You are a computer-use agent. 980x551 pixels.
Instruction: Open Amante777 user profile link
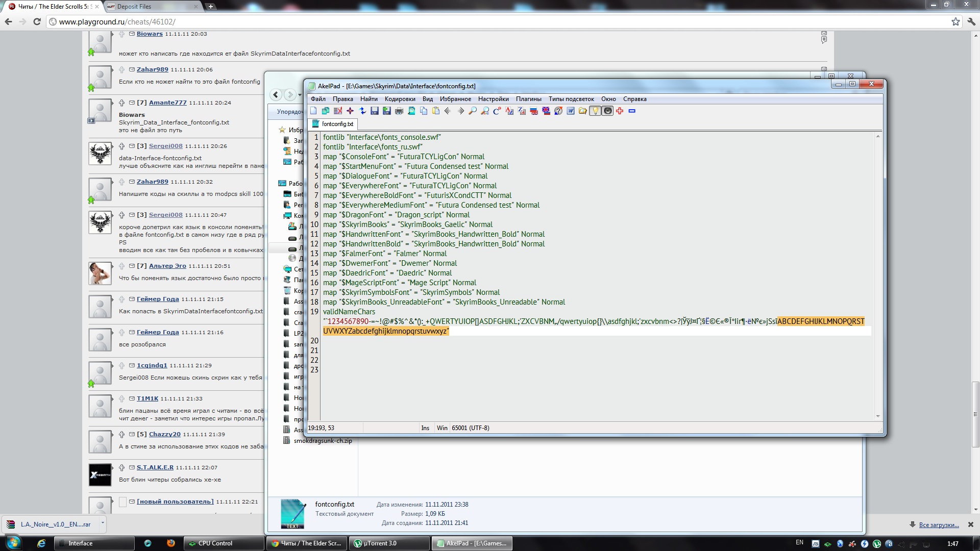[167, 103]
